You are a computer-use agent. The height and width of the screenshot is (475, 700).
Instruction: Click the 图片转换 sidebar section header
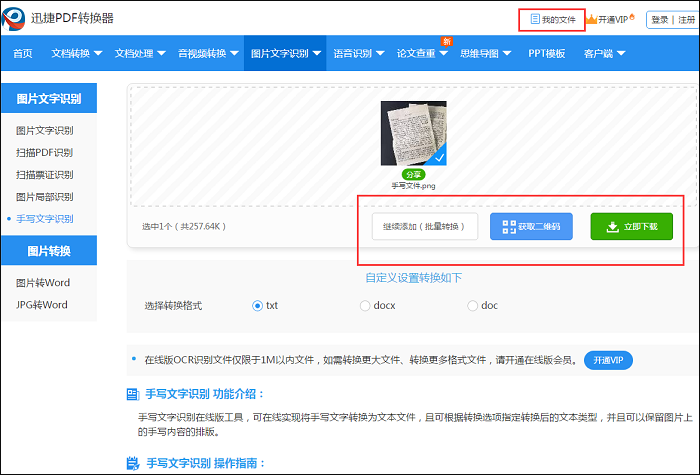click(x=49, y=251)
